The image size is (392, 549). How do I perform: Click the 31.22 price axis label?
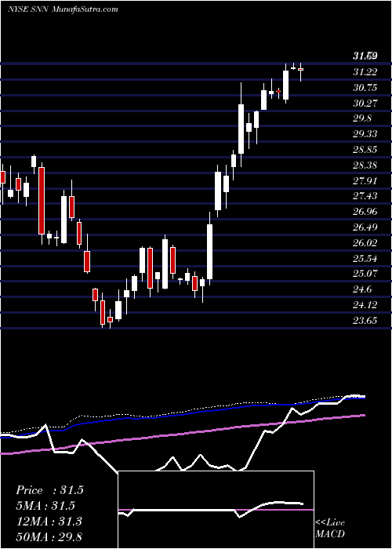365,72
